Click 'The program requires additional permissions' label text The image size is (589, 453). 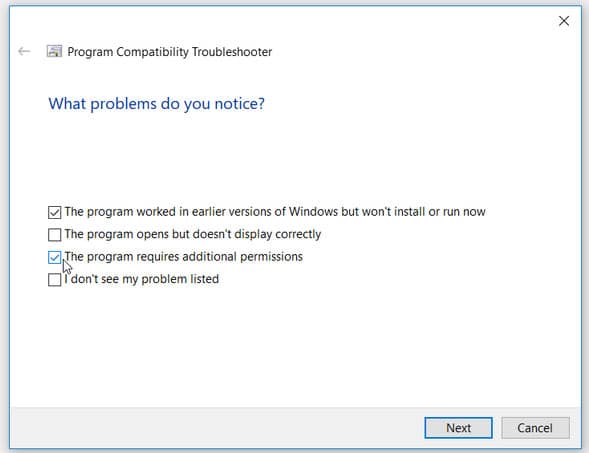(x=184, y=257)
